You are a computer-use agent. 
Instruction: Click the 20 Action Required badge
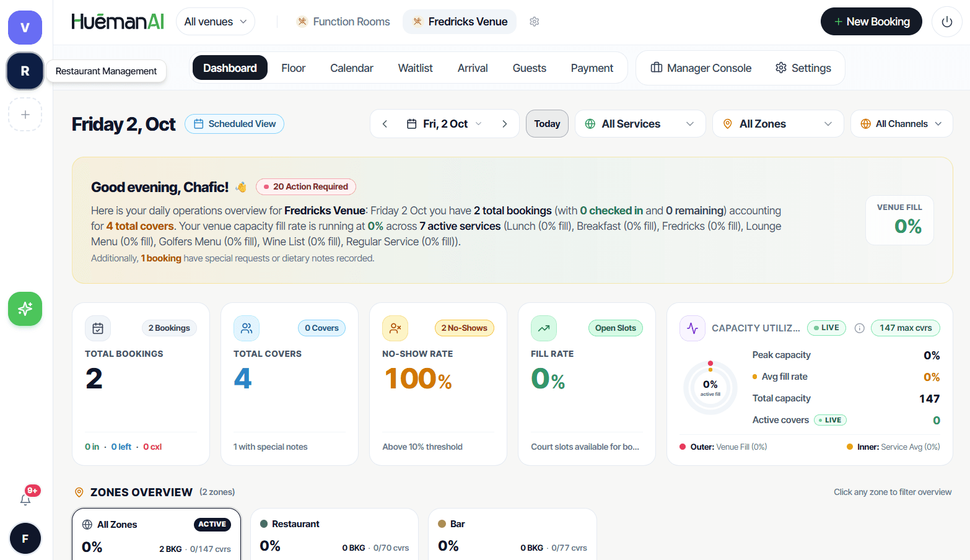tap(306, 186)
